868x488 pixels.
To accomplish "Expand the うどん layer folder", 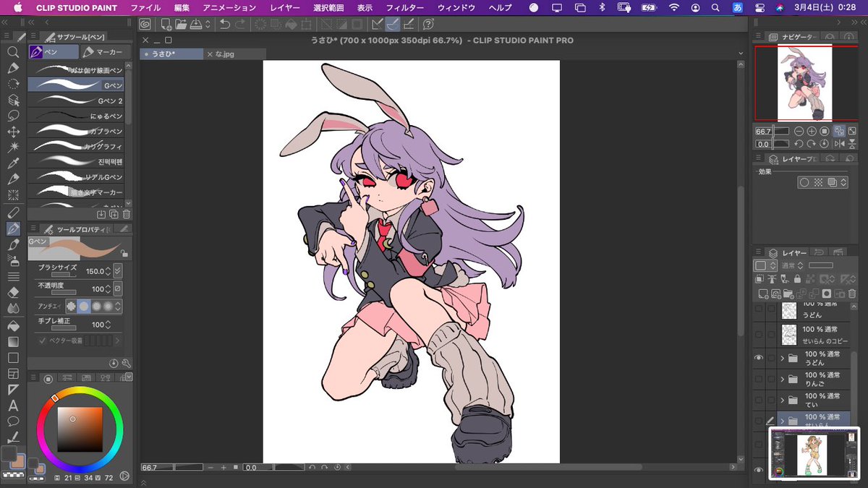I will [x=782, y=358].
